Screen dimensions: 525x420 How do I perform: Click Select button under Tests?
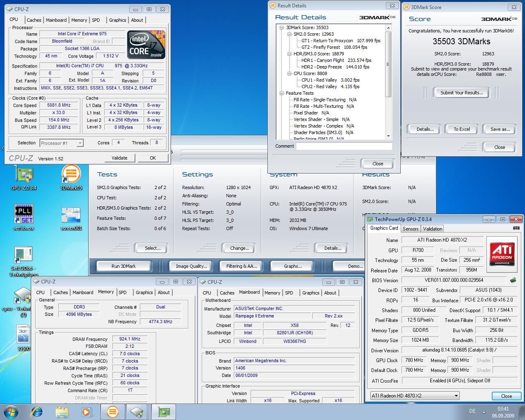tap(153, 248)
